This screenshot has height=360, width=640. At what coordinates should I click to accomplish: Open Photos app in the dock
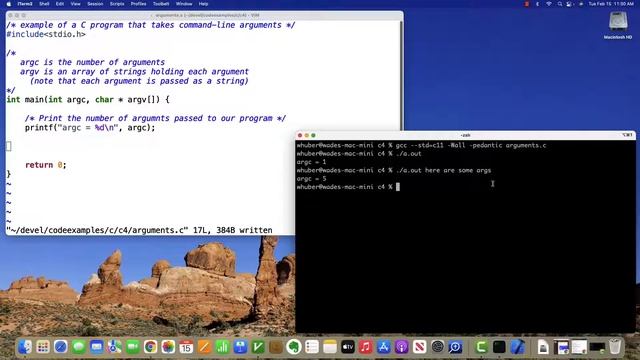pyautogui.click(x=168, y=347)
